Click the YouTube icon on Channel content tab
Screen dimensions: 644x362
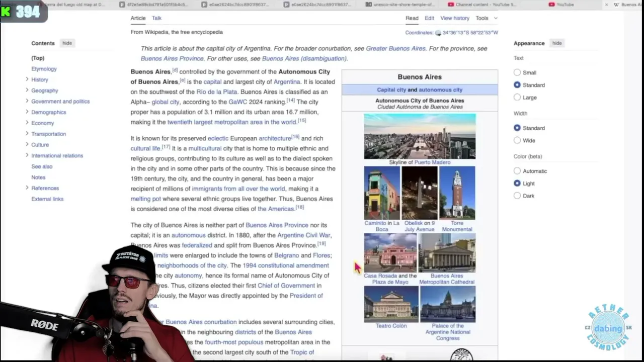click(451, 5)
